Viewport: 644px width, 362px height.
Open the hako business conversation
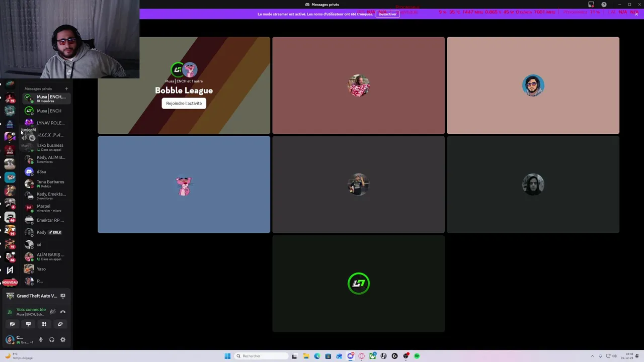pyautogui.click(x=47, y=147)
